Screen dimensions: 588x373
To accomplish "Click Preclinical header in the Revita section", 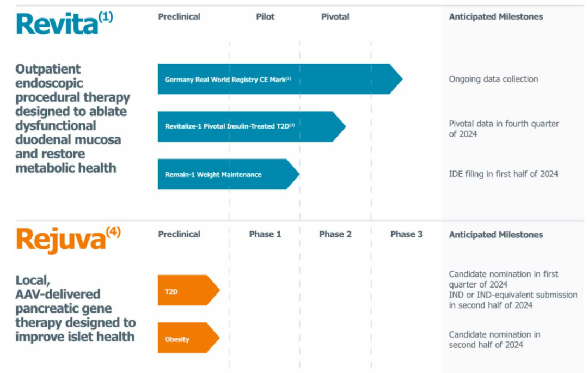I will 179,17.
